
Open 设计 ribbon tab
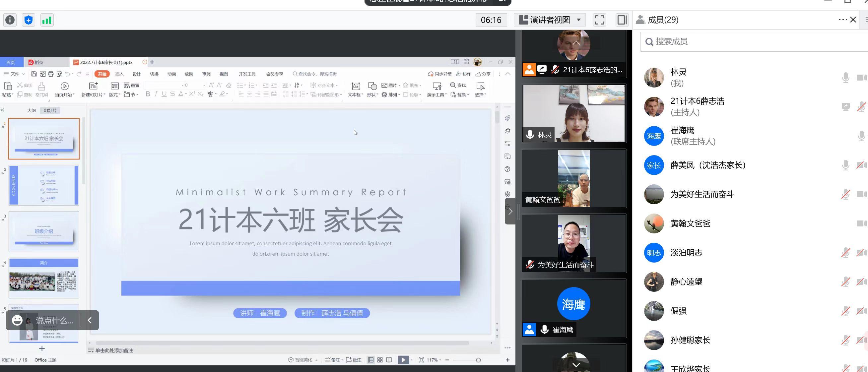tap(136, 74)
